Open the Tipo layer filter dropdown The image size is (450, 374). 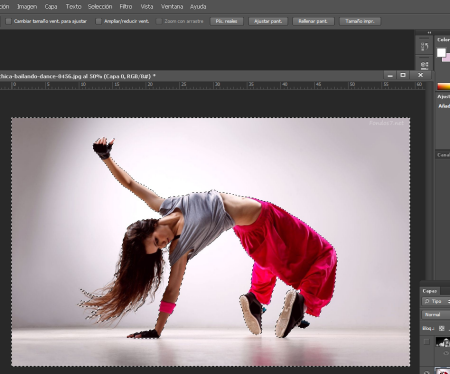[436, 301]
